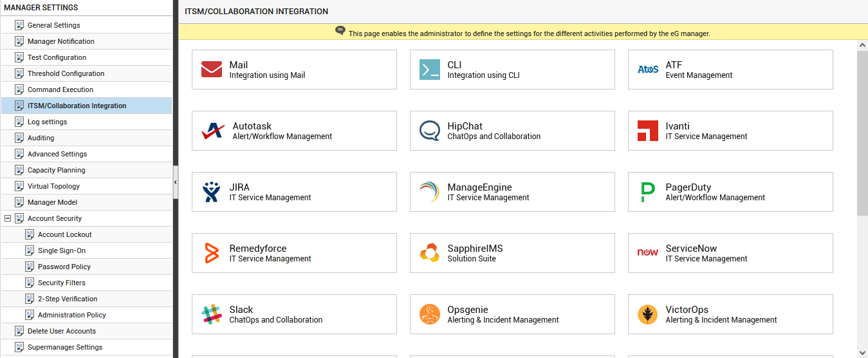Click 'Alert/Workflow Management' under PagerDuty

point(716,198)
